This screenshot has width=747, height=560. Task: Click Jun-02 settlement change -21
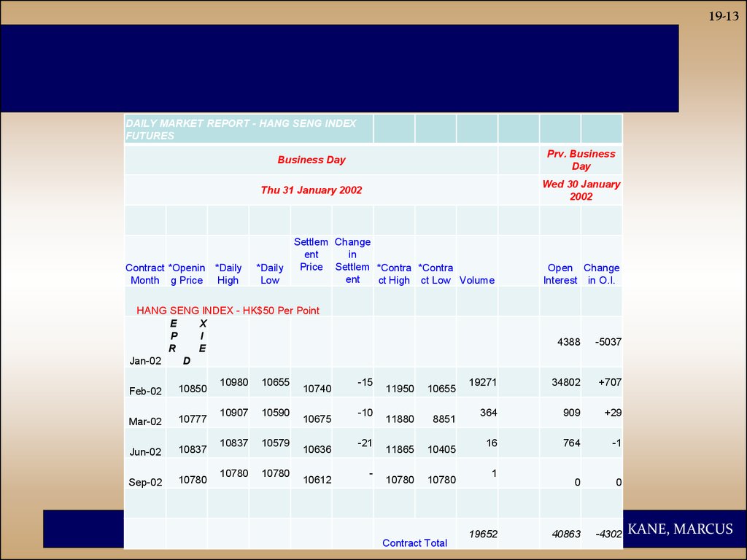[365, 443]
